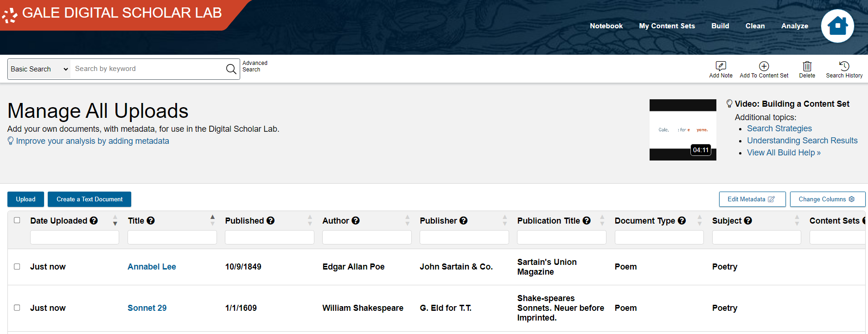Viewport: 868px width, 334px height.
Task: Click Document Type help icon
Action: (682, 221)
